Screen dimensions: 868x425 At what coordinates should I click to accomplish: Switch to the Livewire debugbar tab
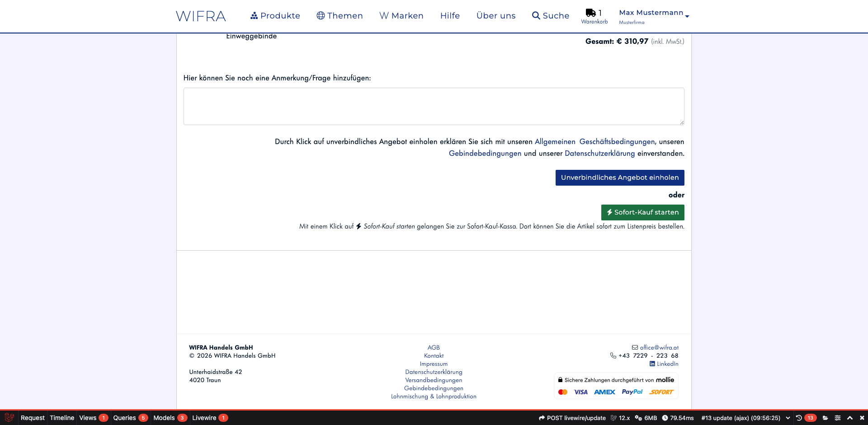204,418
